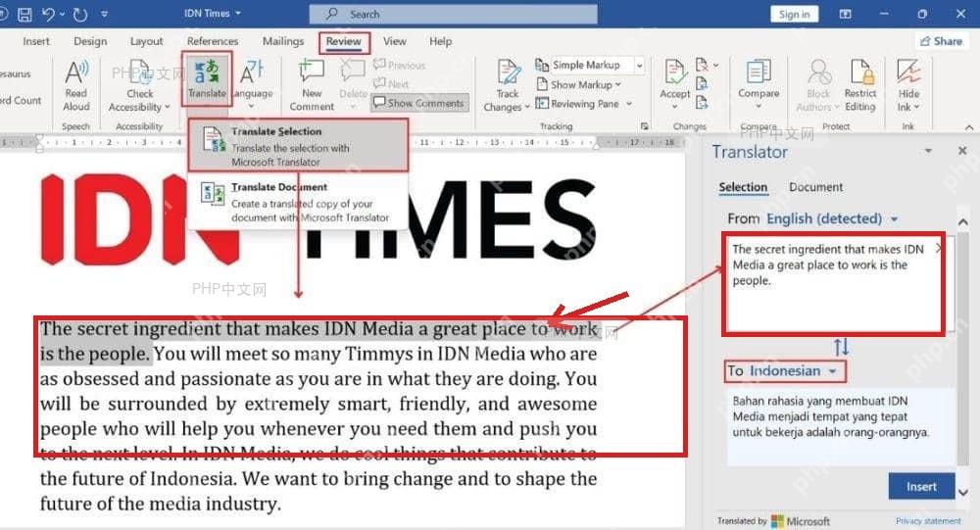Open Privacy statement link

point(928,520)
